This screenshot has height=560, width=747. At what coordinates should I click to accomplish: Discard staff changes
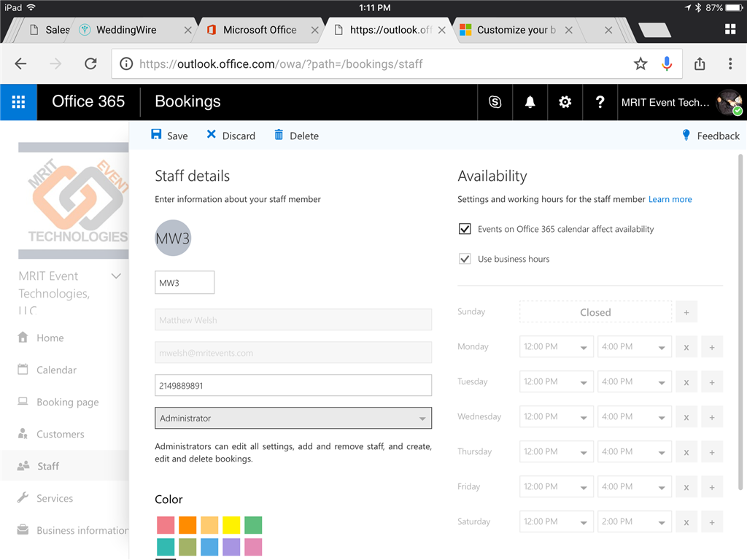point(231,136)
